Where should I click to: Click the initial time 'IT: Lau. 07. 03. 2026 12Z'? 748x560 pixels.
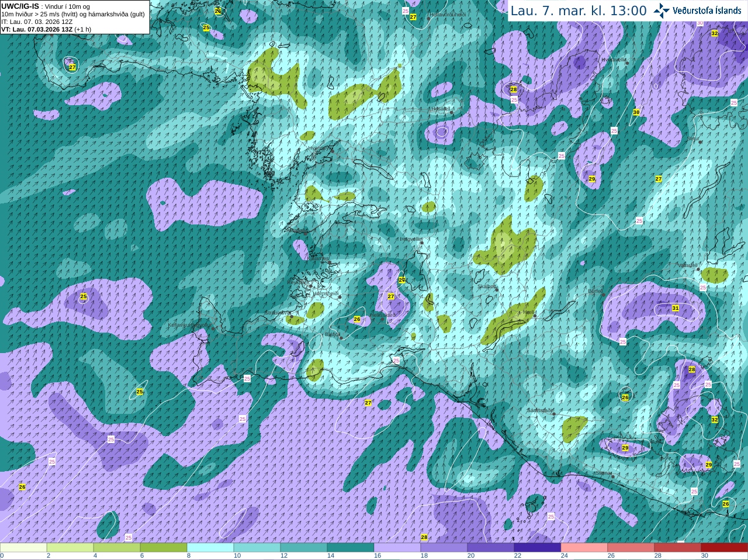tap(37, 22)
